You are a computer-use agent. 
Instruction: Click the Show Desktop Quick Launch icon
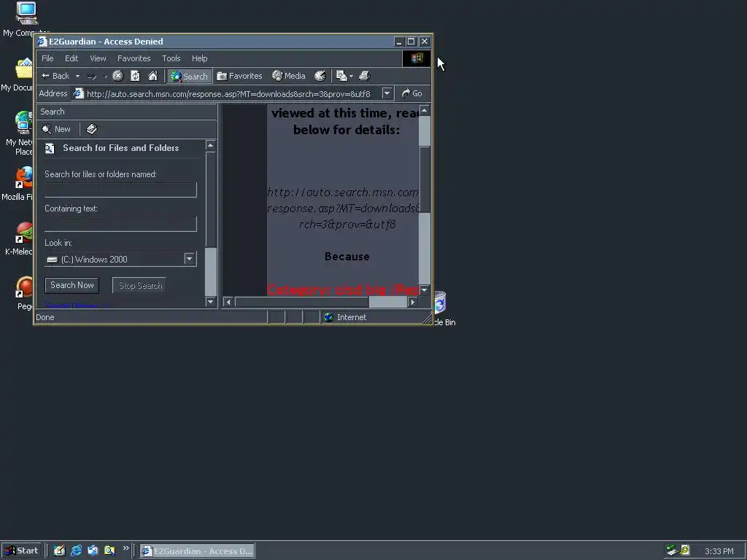tap(59, 551)
